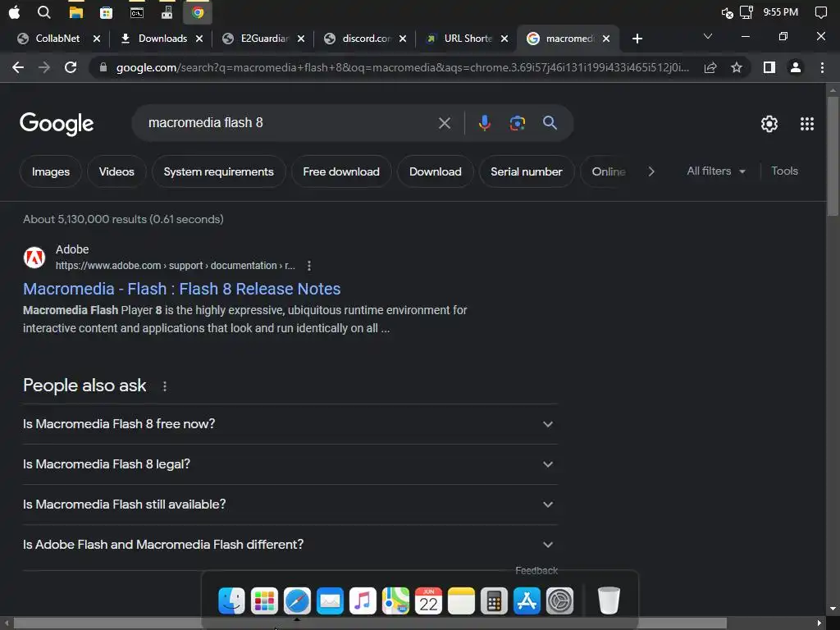
Task: Open Notes from the dock
Action: pyautogui.click(x=461, y=600)
